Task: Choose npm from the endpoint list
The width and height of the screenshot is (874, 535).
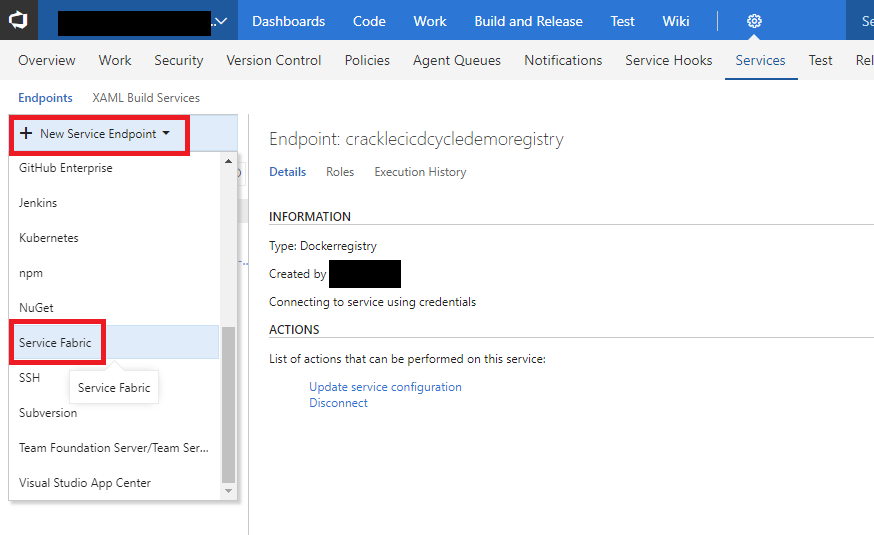Action: pos(114,273)
